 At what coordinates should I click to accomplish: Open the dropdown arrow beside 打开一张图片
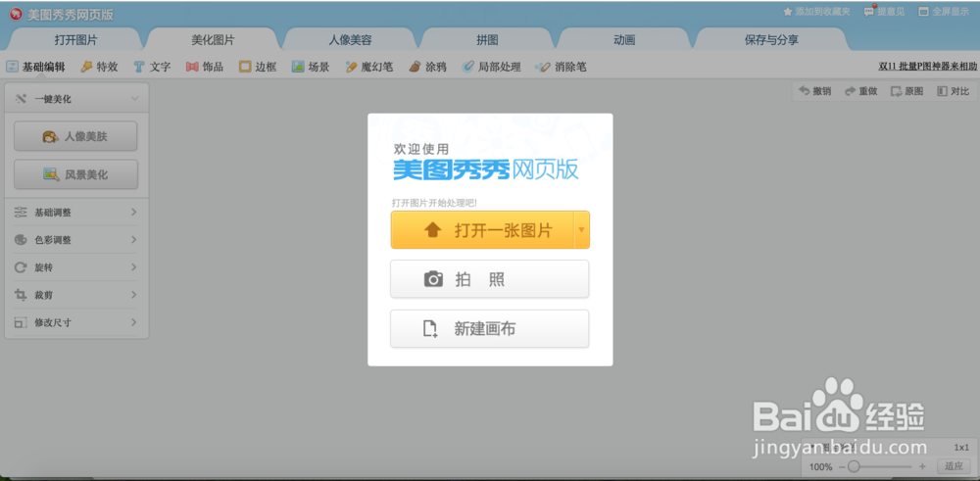coord(582,230)
